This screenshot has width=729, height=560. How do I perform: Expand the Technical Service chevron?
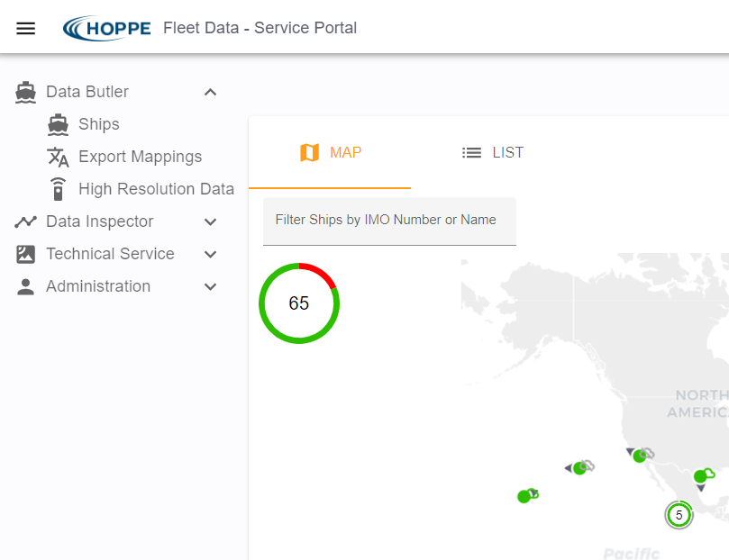(210, 254)
